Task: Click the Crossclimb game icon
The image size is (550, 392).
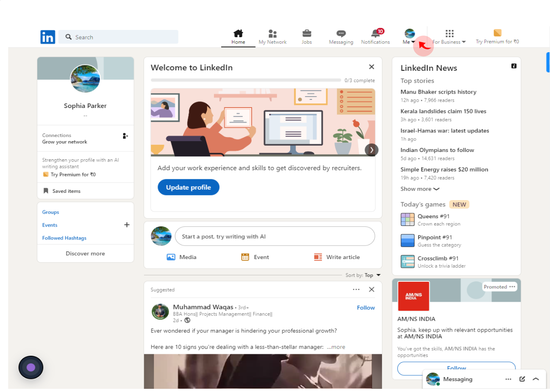Action: coord(407,261)
